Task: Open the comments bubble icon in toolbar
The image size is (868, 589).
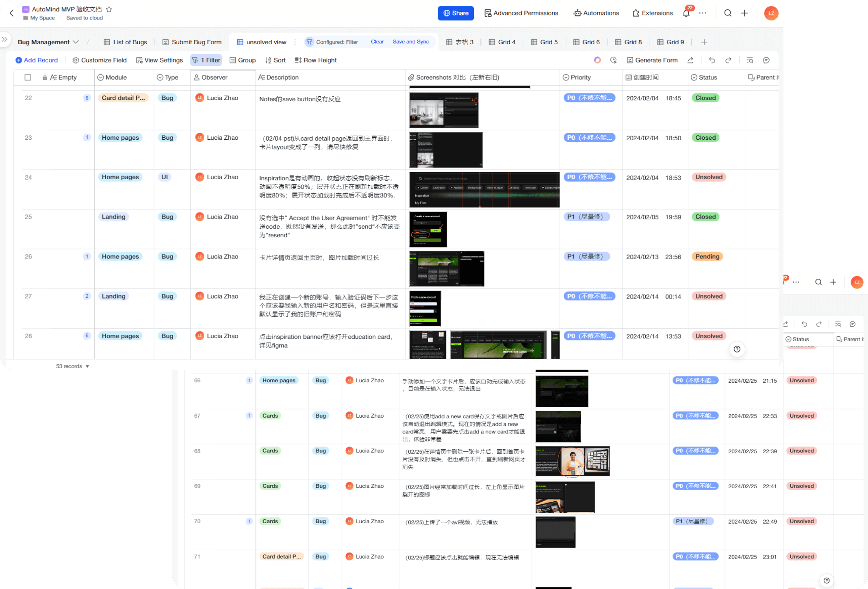Action: [766, 60]
